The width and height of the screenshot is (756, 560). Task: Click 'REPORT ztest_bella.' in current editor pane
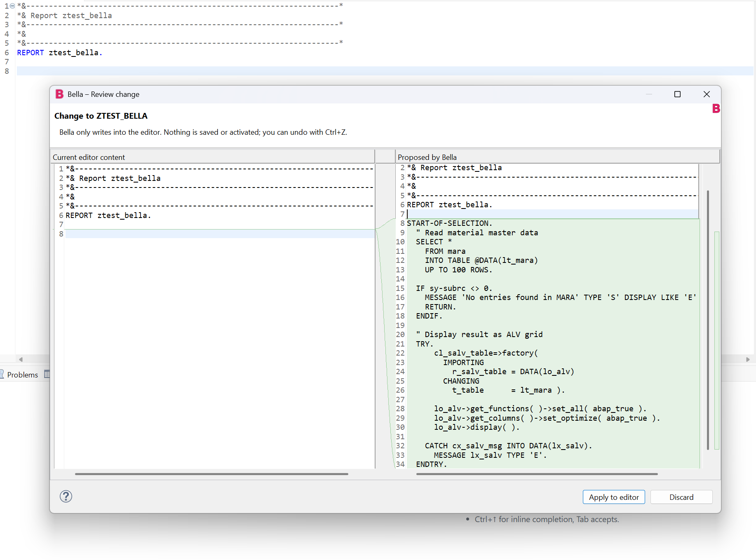[x=108, y=216]
